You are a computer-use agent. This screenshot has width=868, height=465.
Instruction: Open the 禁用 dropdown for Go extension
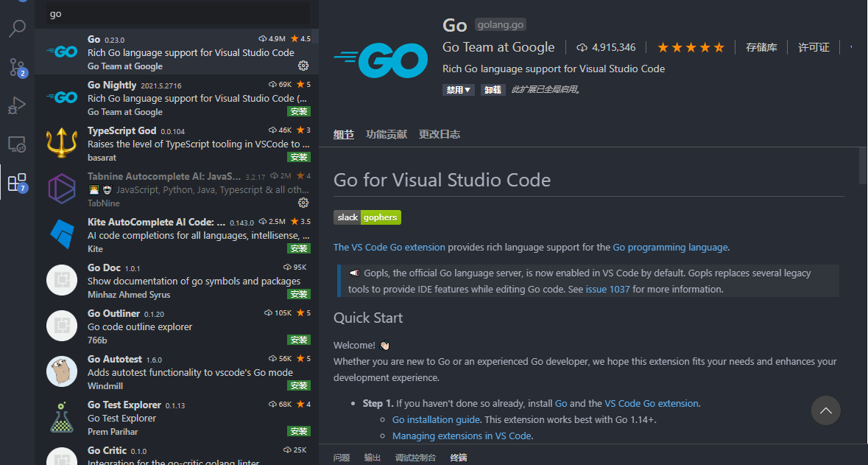coord(458,90)
